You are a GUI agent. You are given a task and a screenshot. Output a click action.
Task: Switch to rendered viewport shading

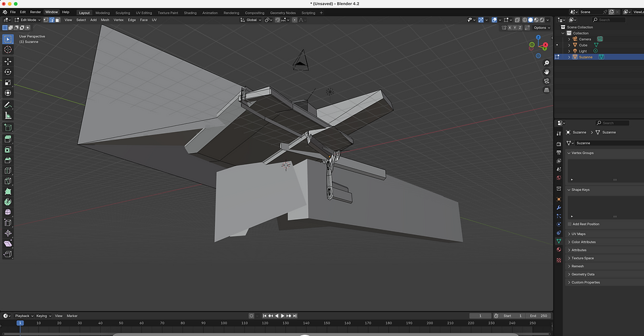[x=541, y=20]
